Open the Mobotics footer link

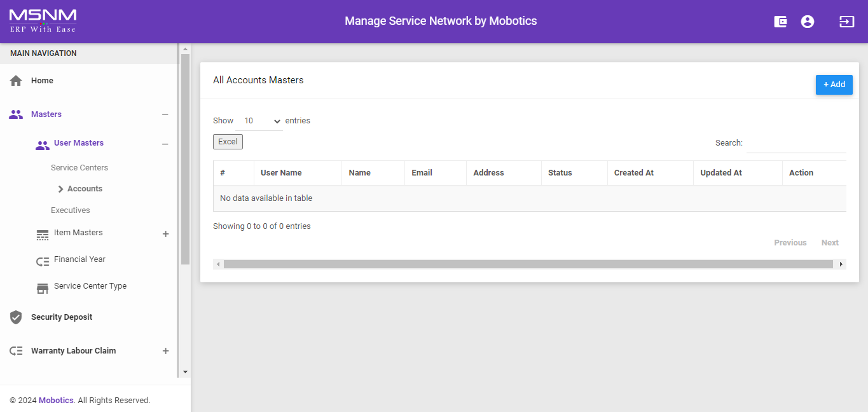click(x=56, y=401)
